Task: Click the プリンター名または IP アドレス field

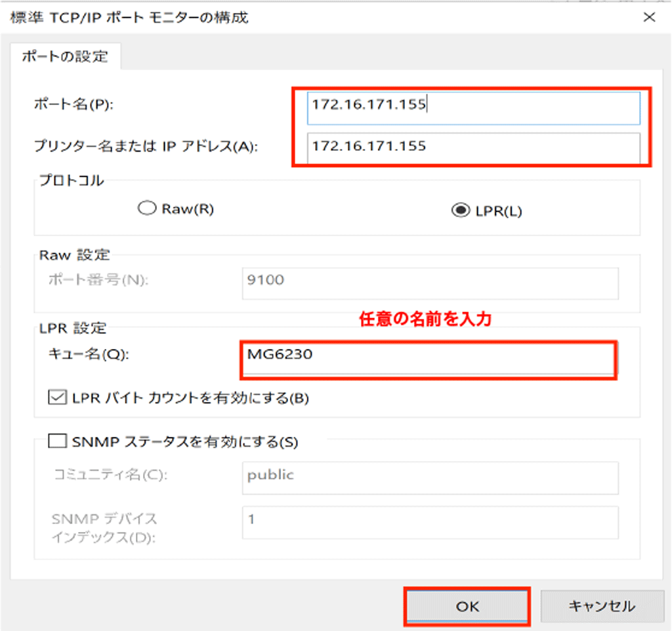Action: (x=472, y=147)
